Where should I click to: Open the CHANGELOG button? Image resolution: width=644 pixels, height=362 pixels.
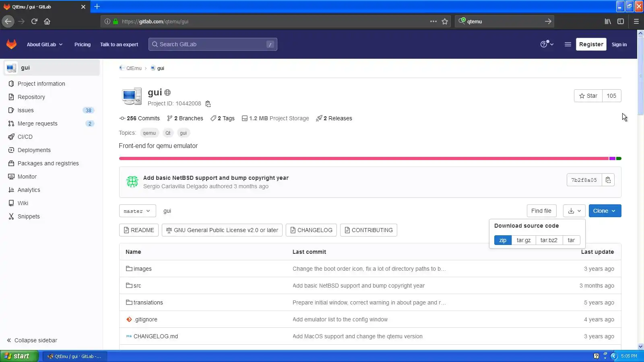(x=311, y=230)
